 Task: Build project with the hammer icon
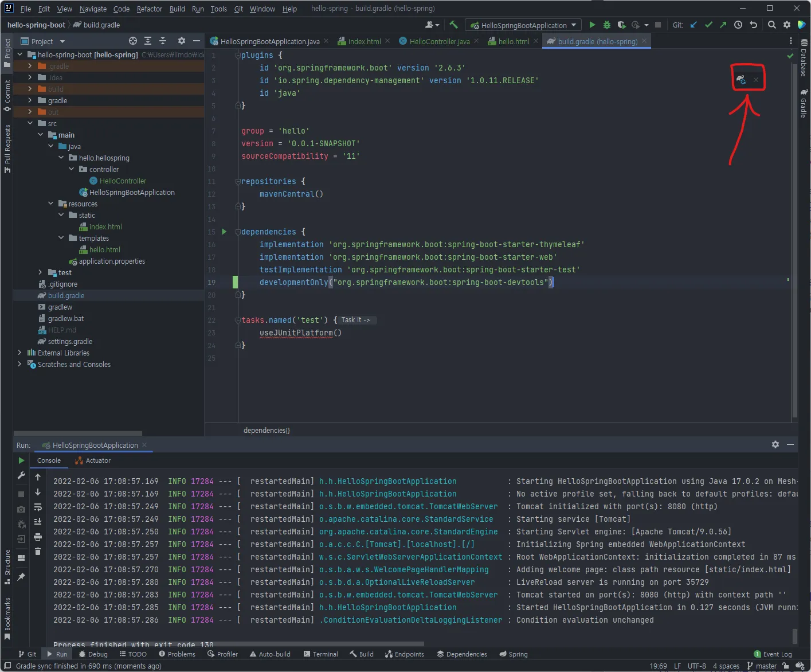453,25
